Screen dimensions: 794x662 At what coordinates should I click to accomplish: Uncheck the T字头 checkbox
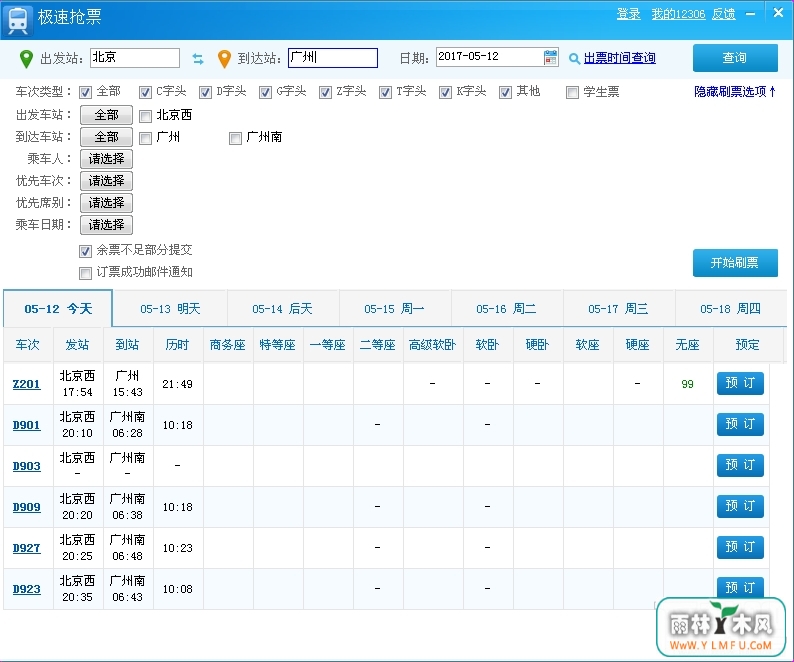385,92
